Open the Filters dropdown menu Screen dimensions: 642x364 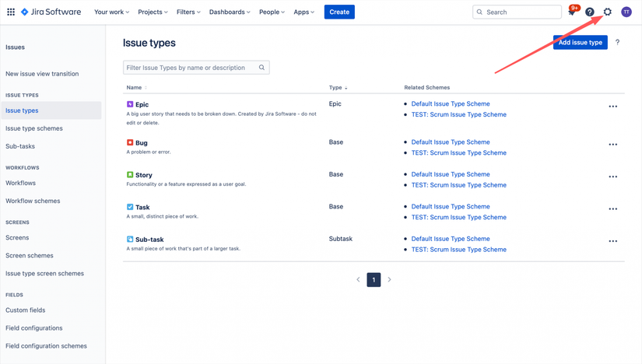click(x=188, y=12)
